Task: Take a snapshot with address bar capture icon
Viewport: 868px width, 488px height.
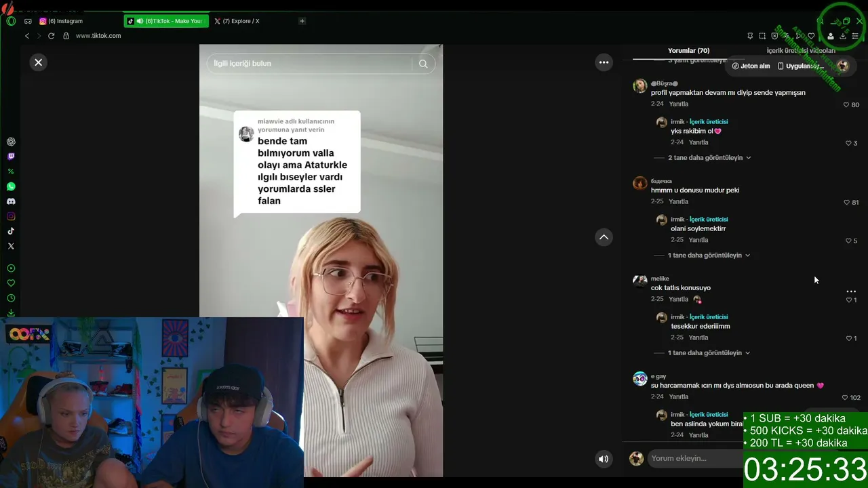Action: tap(762, 36)
